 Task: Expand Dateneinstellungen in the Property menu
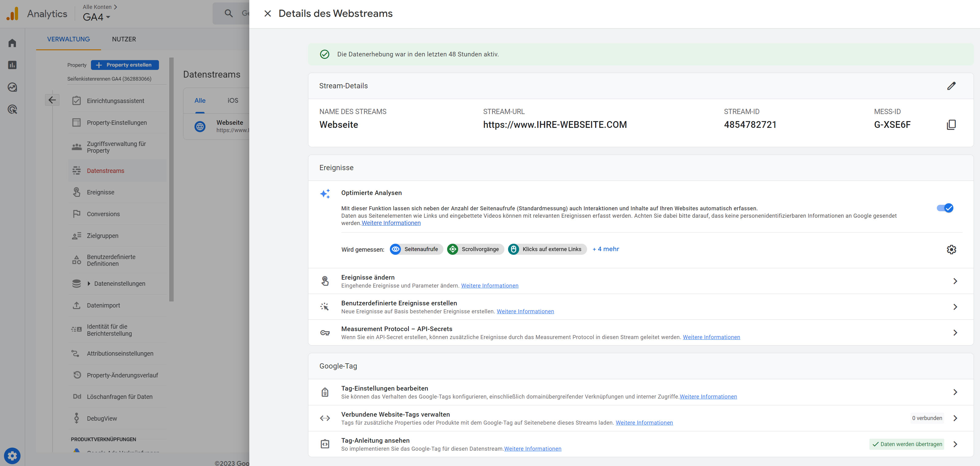point(89,284)
